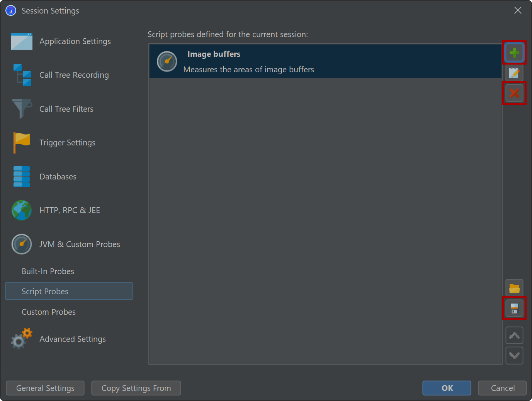Add a new script probe with plus icon
This screenshot has width=532, height=401.
[514, 52]
